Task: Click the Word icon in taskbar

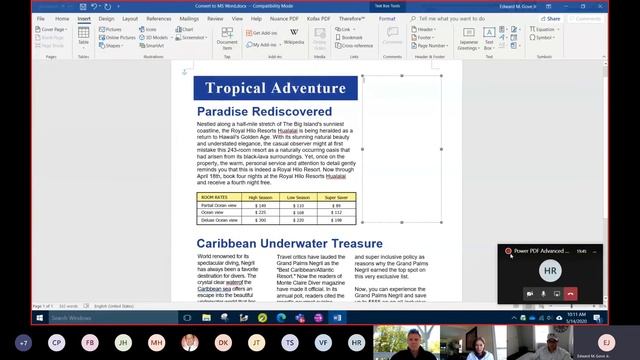Action: coord(337,318)
